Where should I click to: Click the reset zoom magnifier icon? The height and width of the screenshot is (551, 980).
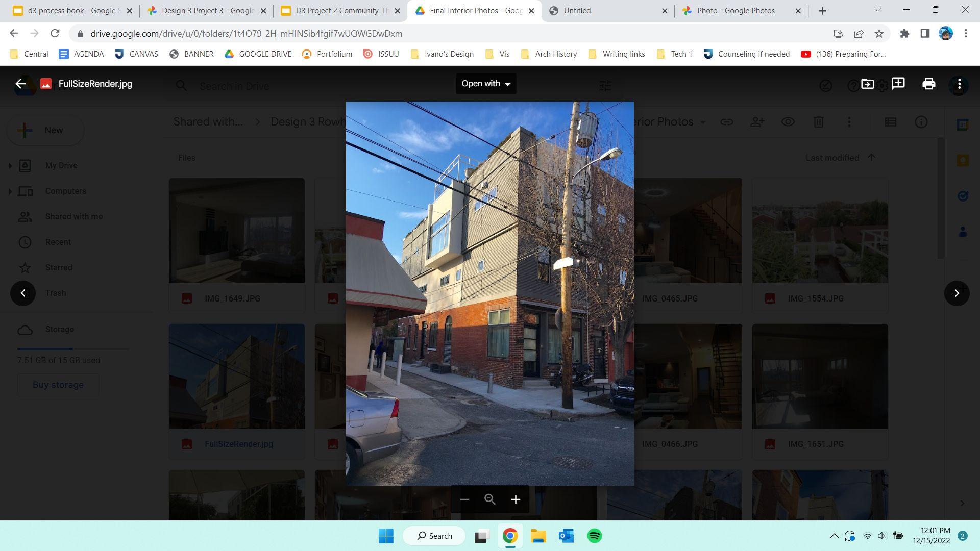[489, 499]
